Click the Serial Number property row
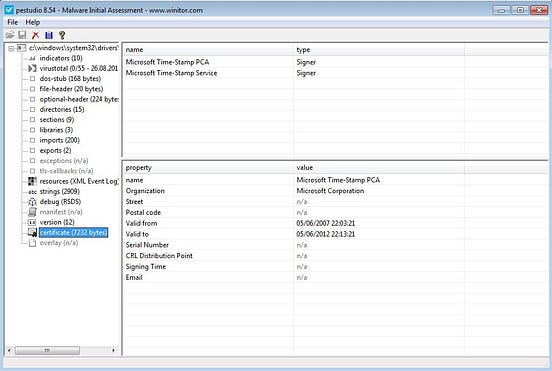This screenshot has width=552, height=371. point(334,245)
